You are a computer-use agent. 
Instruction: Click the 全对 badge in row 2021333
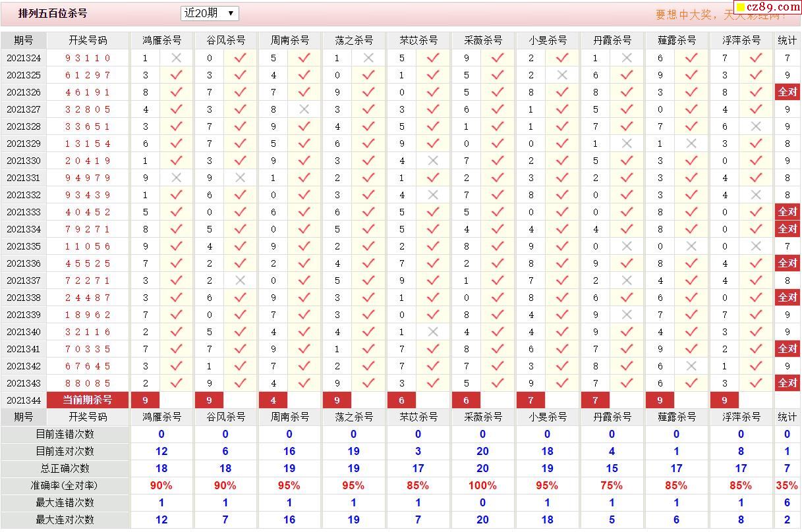click(x=788, y=212)
